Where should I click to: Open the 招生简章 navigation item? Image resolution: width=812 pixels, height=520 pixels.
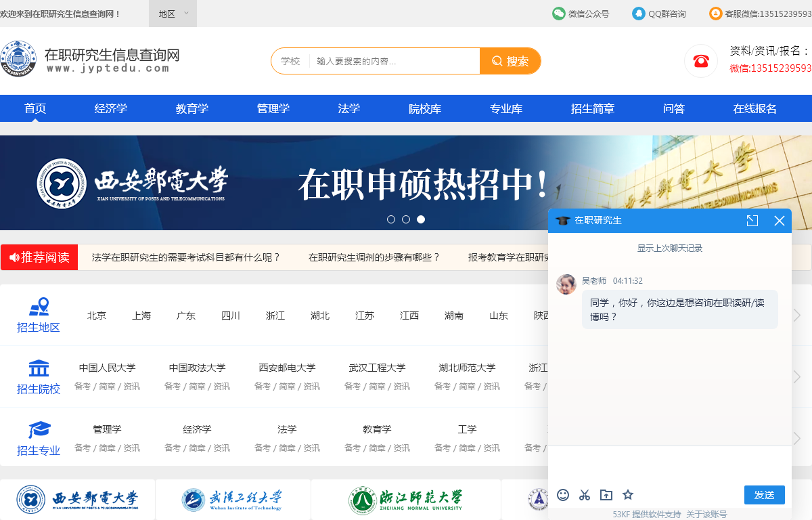[593, 108]
